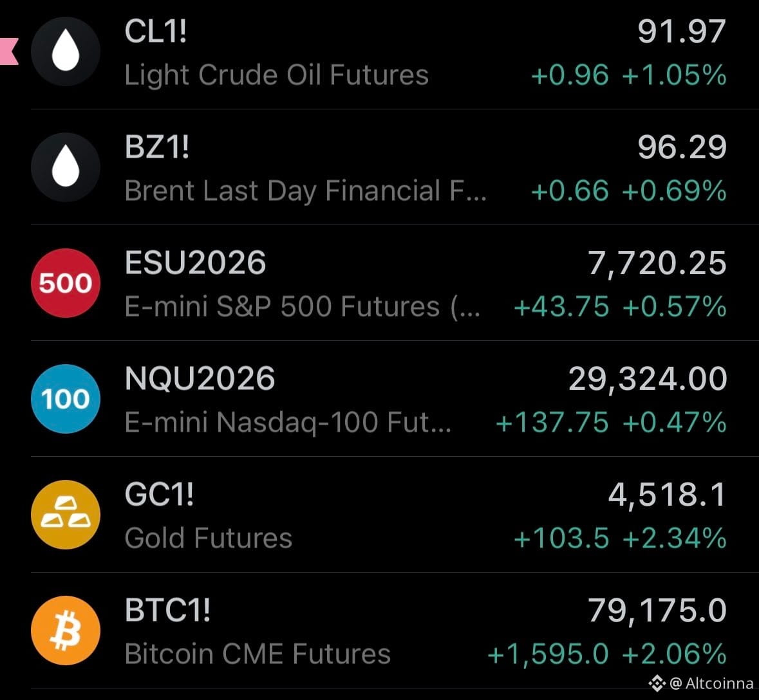Click the Binance logo in watermark
Image resolution: width=759 pixels, height=700 pixels.
[x=657, y=683]
